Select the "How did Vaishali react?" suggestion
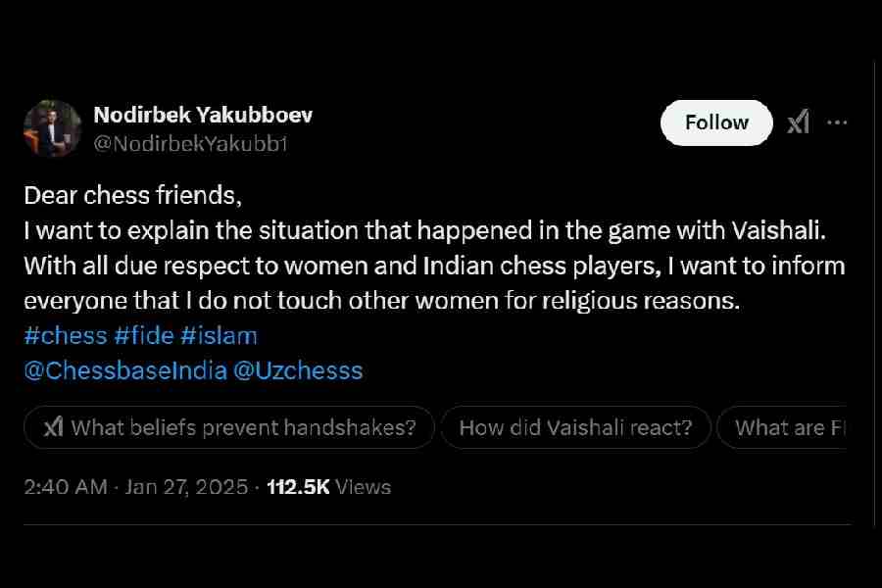882x588 pixels. click(575, 427)
